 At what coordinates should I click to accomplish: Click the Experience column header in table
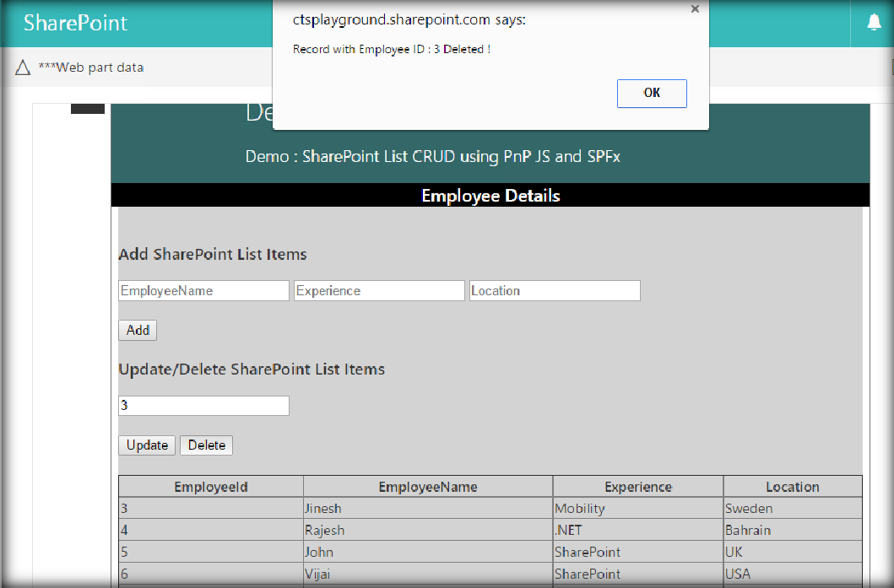[x=638, y=487]
